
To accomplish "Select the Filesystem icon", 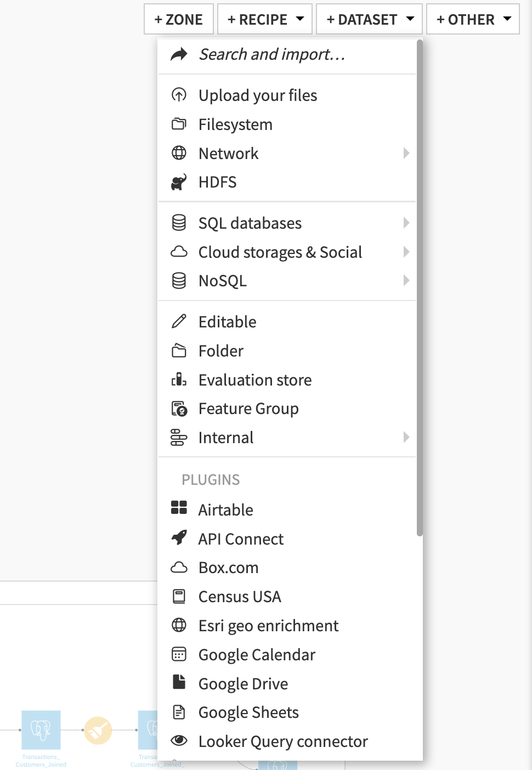I will click(x=179, y=124).
